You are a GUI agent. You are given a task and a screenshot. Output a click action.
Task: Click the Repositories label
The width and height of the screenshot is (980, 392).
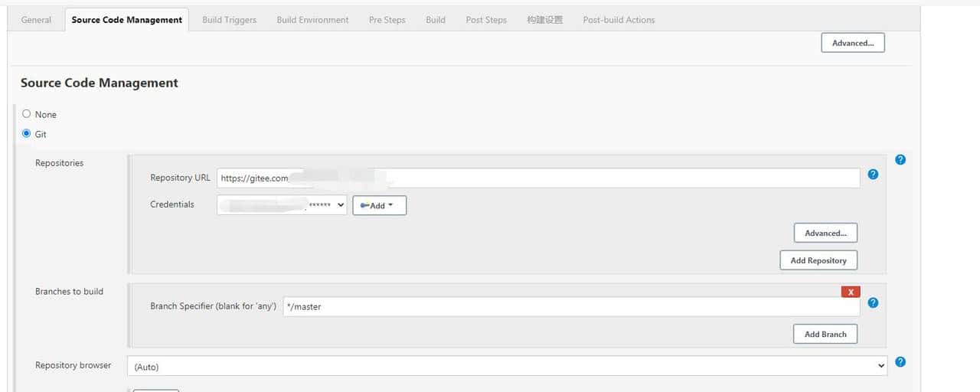point(59,163)
